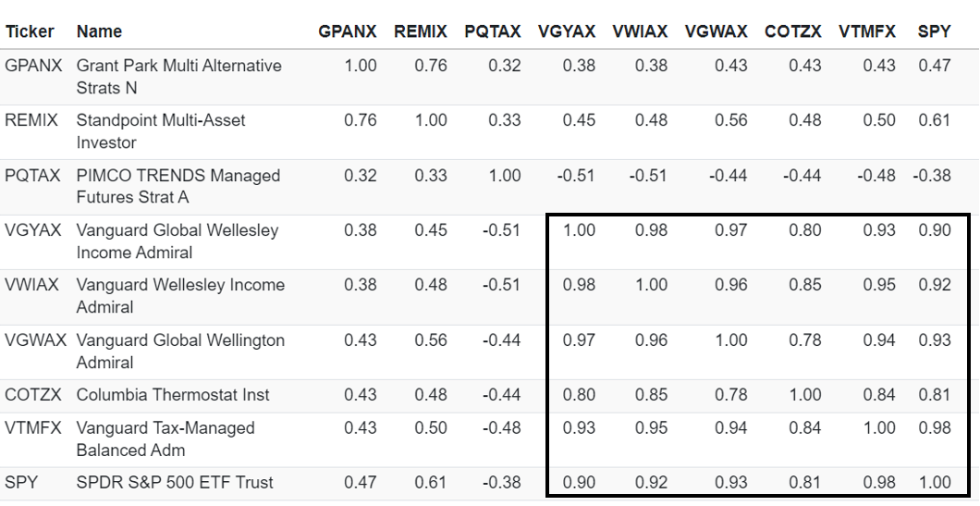The width and height of the screenshot is (980, 506).
Task: Select COTZX row value under VGWAX column
Action: [730, 395]
